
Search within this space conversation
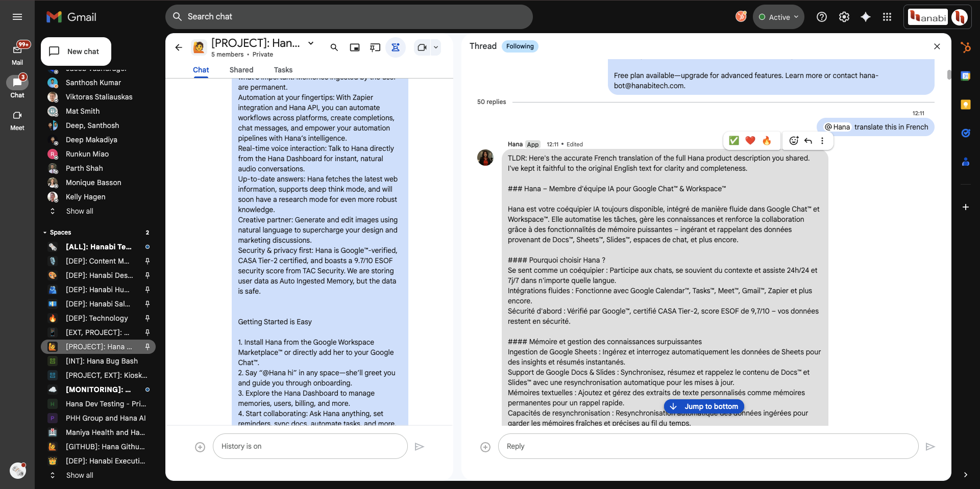pyautogui.click(x=334, y=47)
